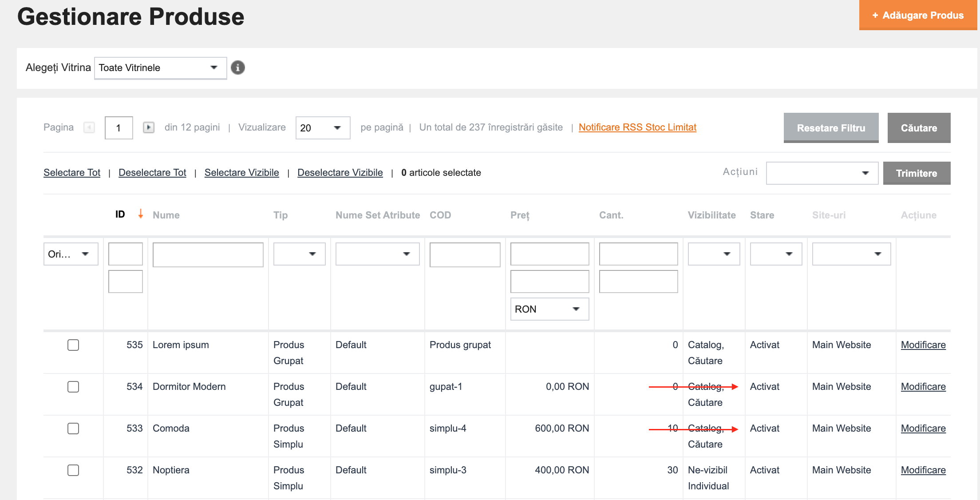Click the Trimitere button
The width and height of the screenshot is (980, 500).
pos(917,173)
